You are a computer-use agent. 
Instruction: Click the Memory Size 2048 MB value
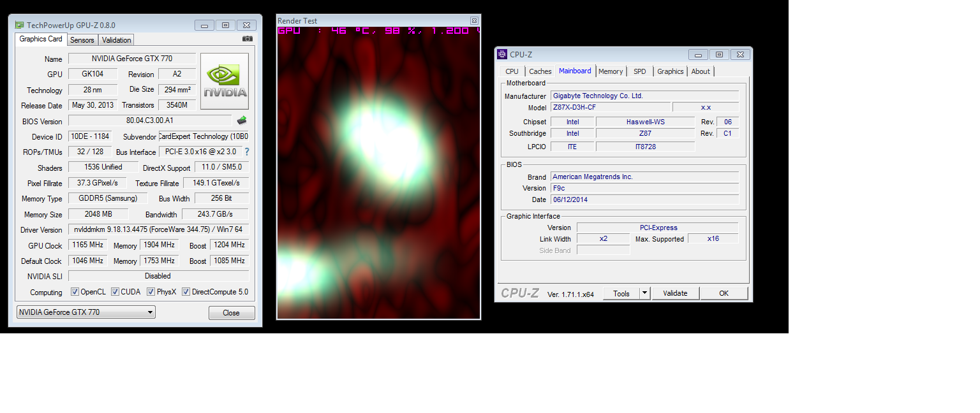(98, 214)
